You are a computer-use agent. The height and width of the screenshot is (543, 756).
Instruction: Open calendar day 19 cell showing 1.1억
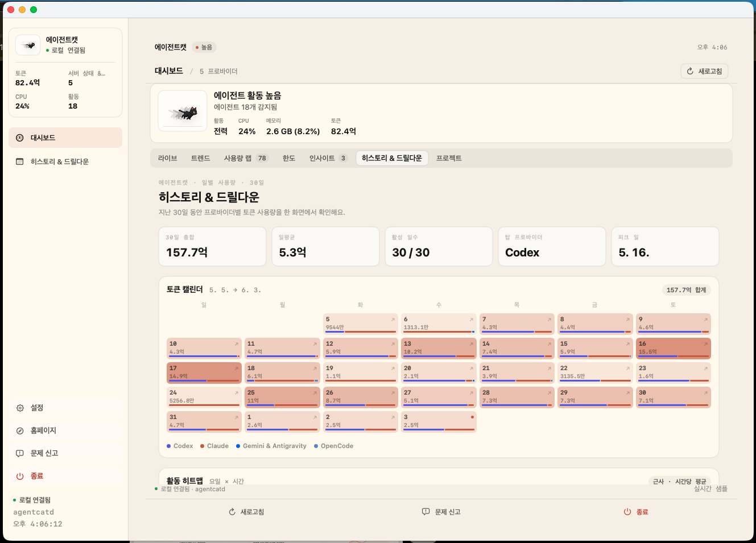tap(360, 372)
